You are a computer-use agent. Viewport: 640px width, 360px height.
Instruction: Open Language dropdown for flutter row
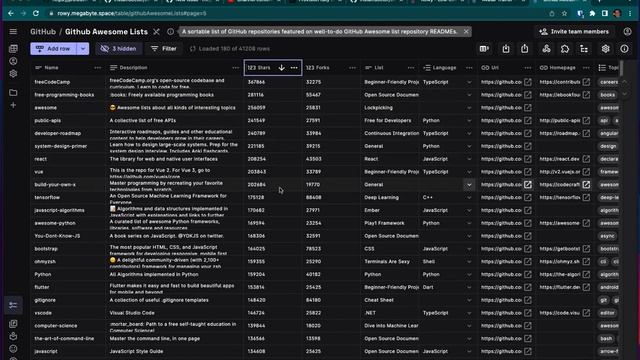[x=469, y=287]
